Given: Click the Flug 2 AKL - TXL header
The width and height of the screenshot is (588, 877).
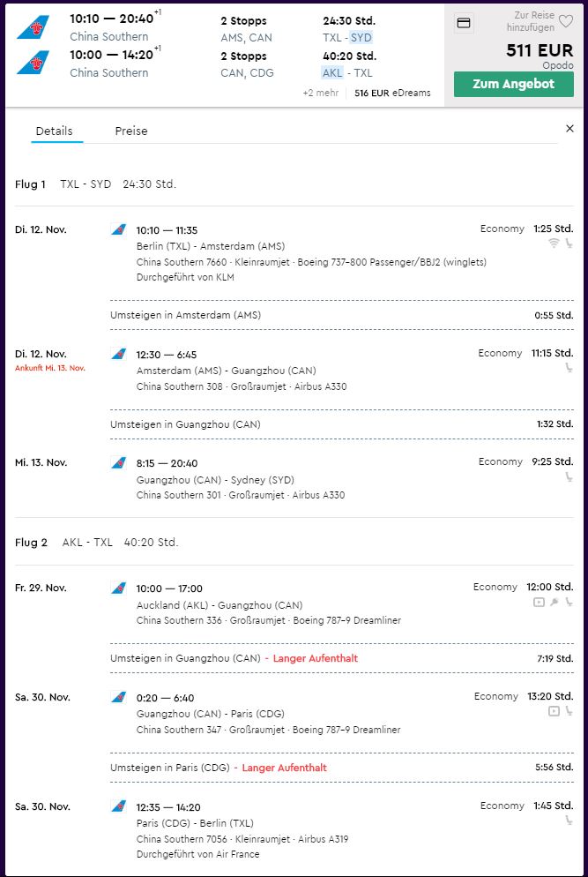Looking at the screenshot, I should pos(97,543).
